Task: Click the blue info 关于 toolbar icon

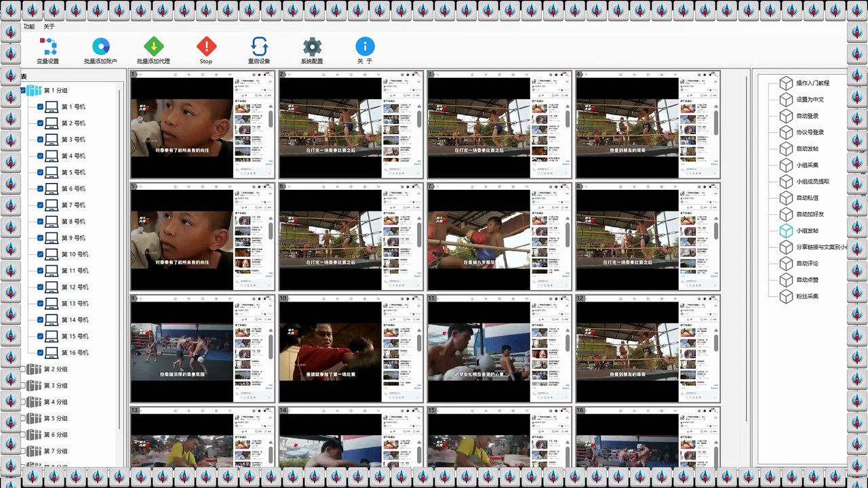Action: 365,46
